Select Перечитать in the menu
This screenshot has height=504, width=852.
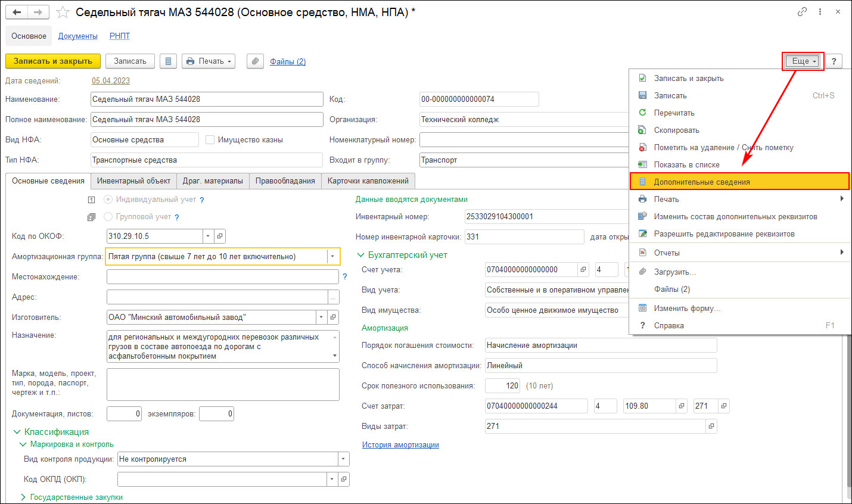(x=739, y=113)
